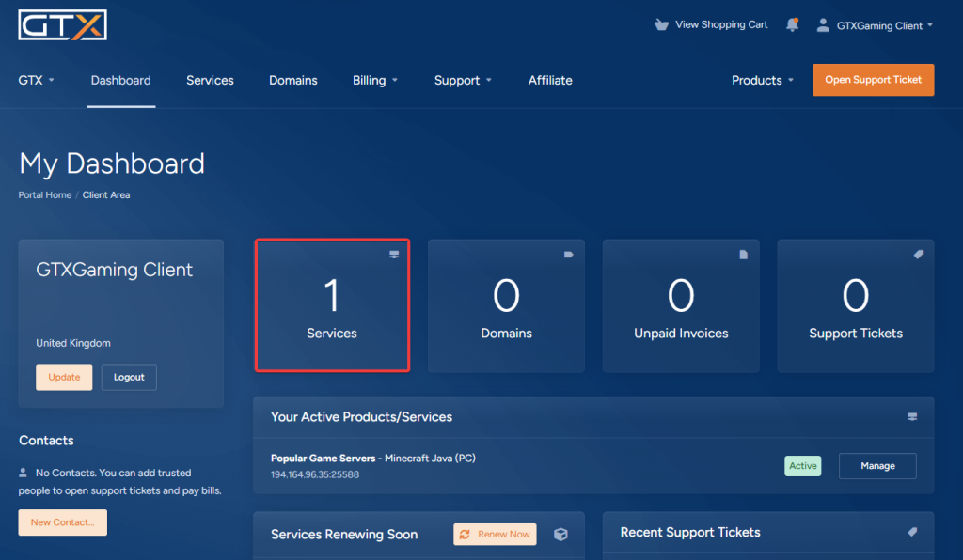Expand the GTX dropdown menu
This screenshot has height=560, width=963.
[x=36, y=81]
